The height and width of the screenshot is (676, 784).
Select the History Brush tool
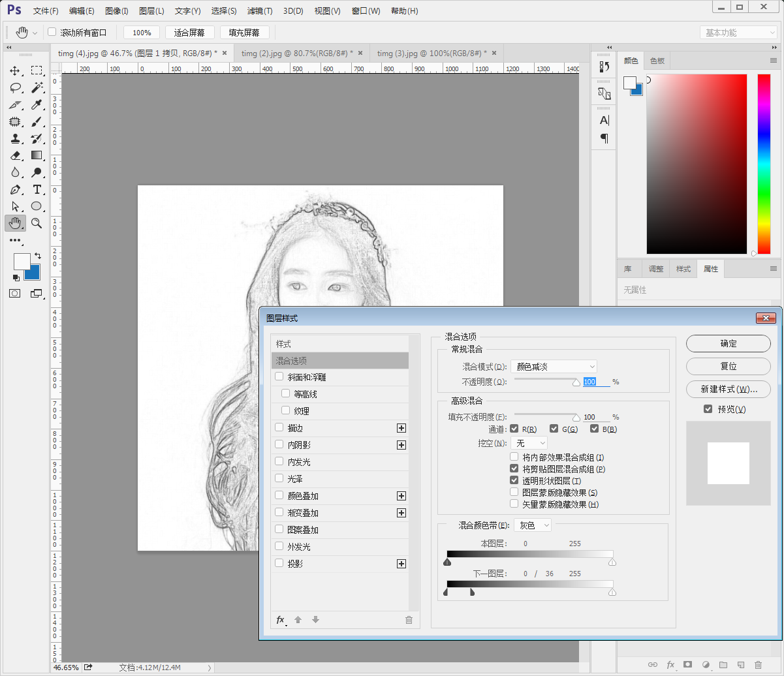(37, 138)
